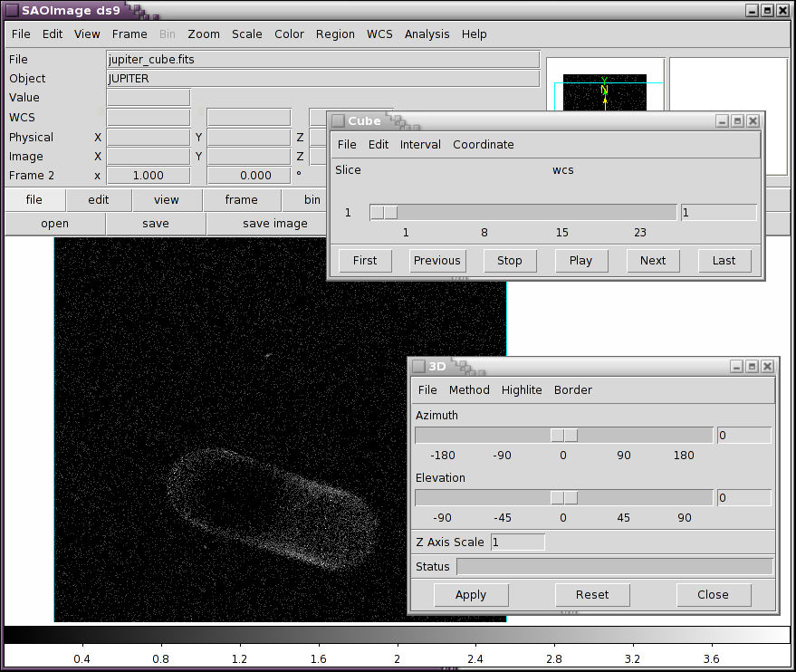The height and width of the screenshot is (672, 796).
Task: Click Apply in the 3D dialog
Action: (x=470, y=595)
